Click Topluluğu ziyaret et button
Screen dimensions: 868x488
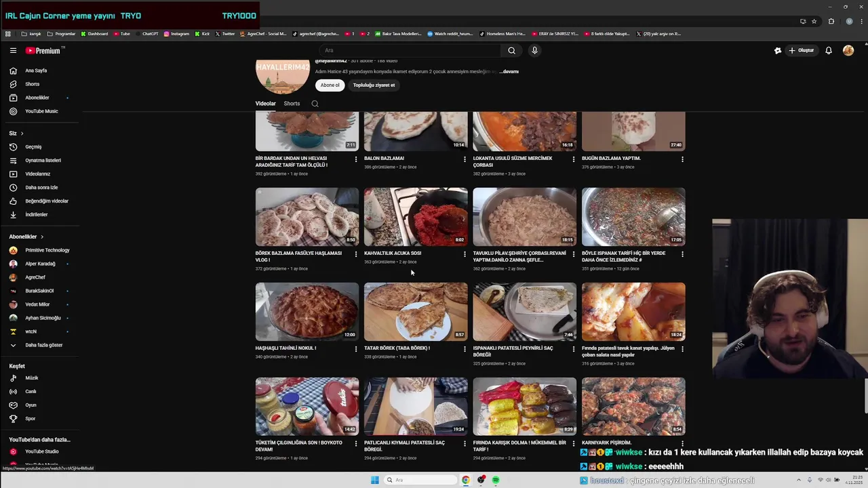click(374, 85)
